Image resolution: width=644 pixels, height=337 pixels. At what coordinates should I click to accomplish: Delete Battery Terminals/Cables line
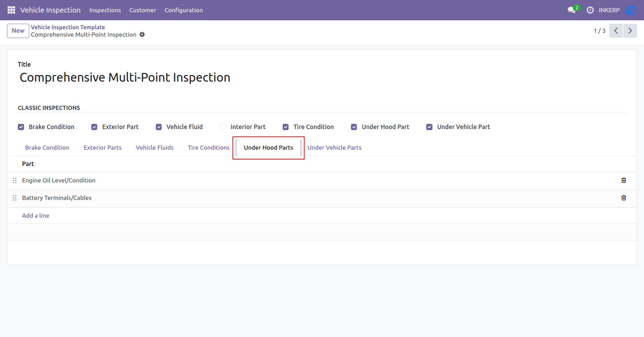point(624,198)
